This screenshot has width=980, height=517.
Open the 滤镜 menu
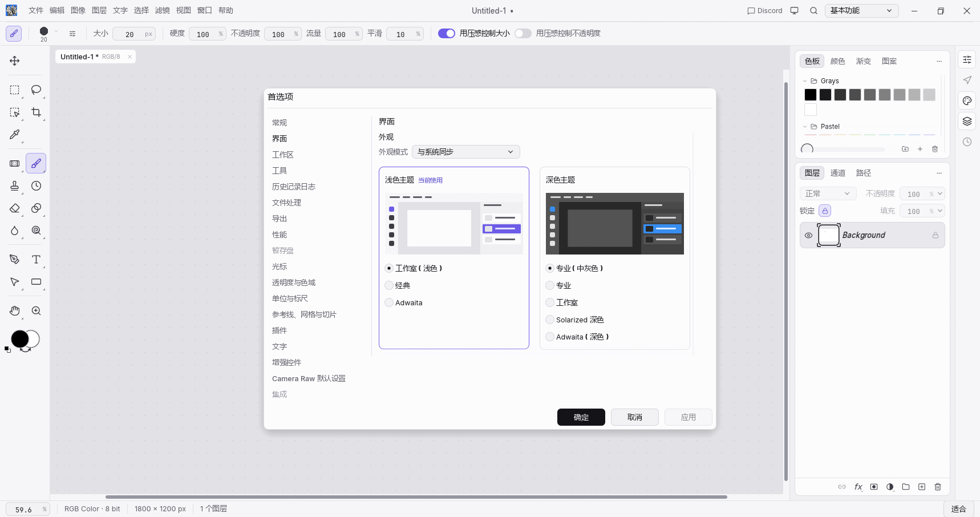click(x=163, y=11)
